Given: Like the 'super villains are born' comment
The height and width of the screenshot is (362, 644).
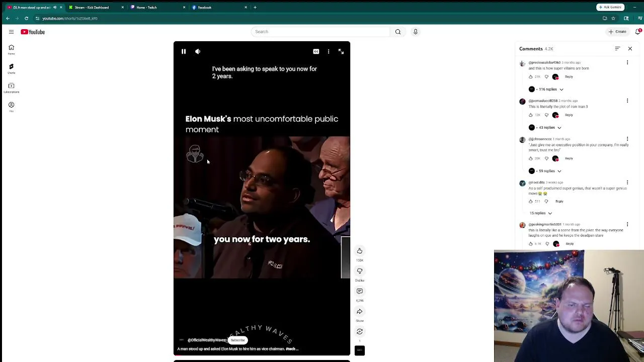Looking at the screenshot, I should pos(530,77).
